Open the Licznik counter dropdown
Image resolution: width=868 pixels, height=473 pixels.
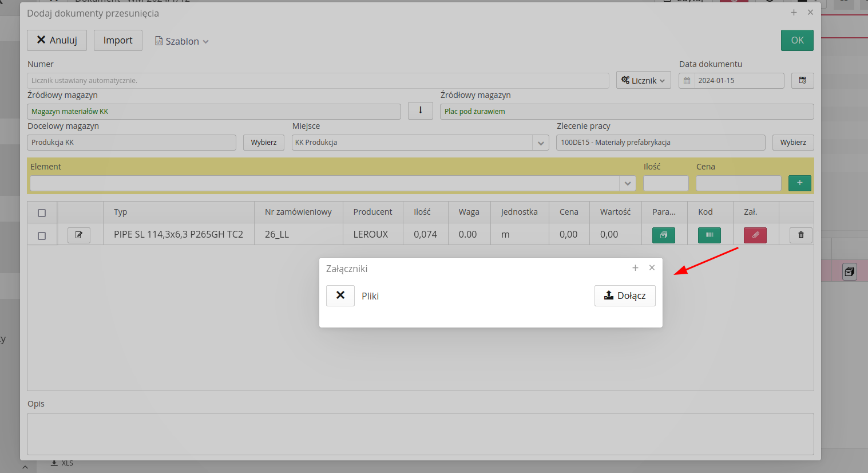coord(643,81)
